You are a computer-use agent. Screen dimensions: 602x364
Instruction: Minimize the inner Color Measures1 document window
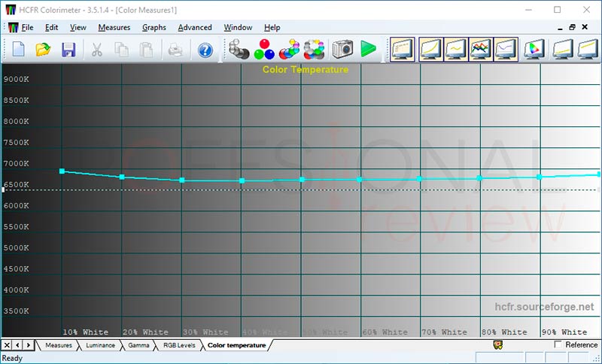560,28
